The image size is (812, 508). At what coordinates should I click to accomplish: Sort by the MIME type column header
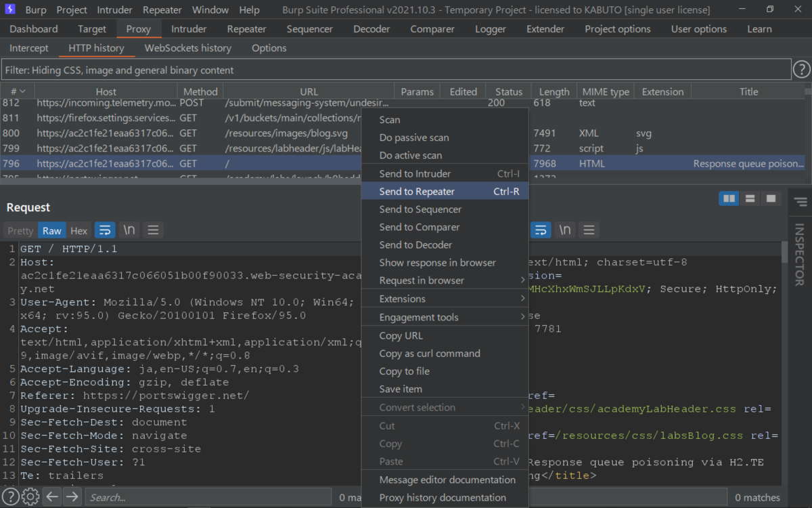[606, 91]
